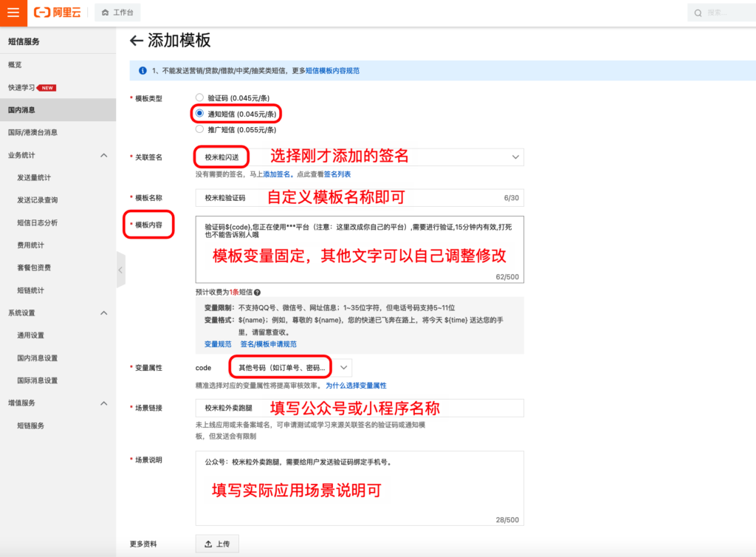This screenshot has width=756, height=557.
Task: Select the 通知短信 radio button
Action: [199, 114]
